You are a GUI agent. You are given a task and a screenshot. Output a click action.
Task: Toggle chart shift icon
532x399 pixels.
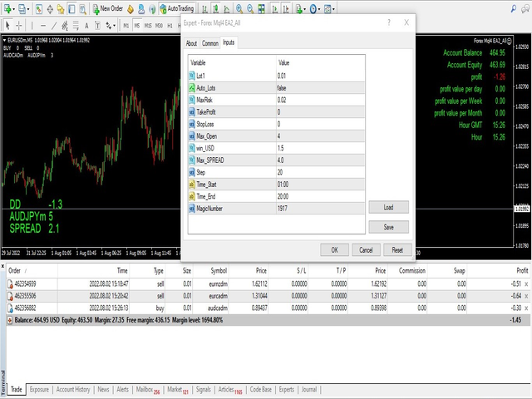286,9
